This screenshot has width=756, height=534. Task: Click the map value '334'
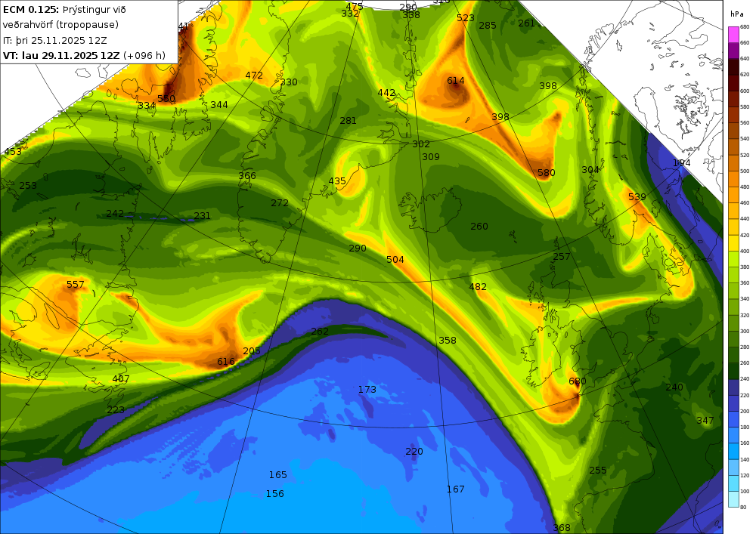click(x=147, y=106)
